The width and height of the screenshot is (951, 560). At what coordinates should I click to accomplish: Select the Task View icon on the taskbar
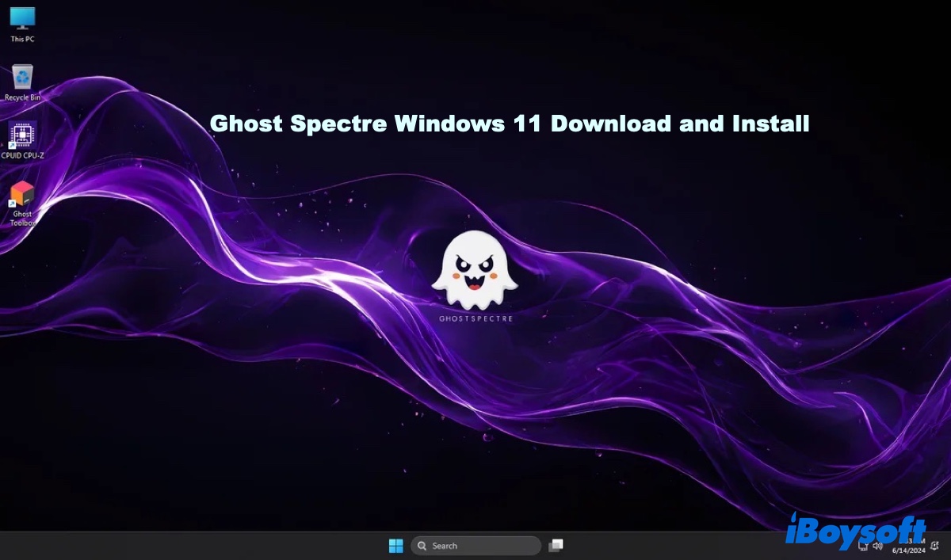click(x=556, y=545)
